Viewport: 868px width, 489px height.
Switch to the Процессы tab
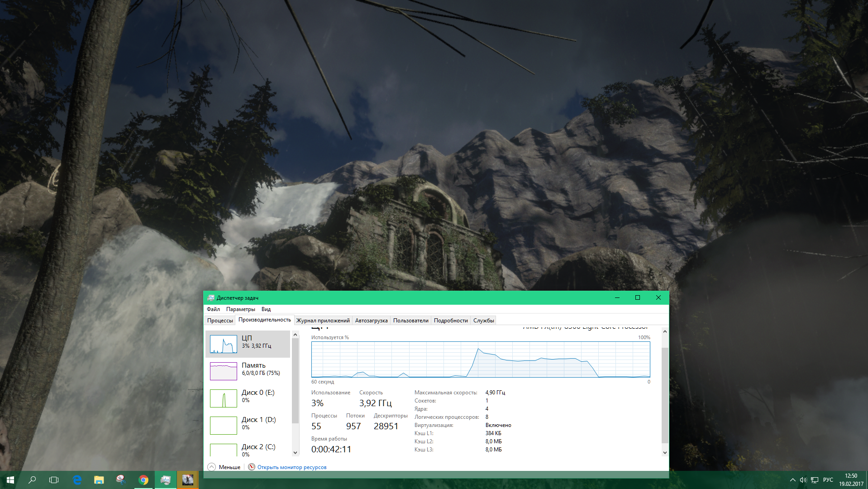pos(220,321)
